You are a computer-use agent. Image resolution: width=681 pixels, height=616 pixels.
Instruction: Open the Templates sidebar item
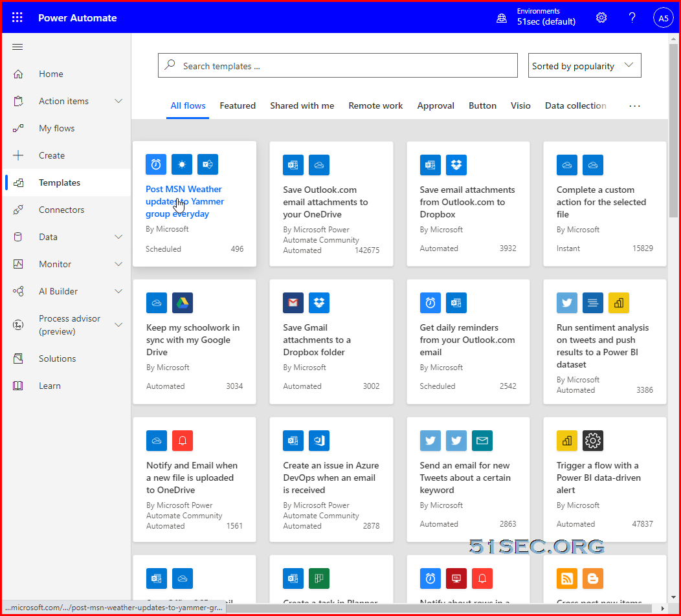[x=67, y=182]
